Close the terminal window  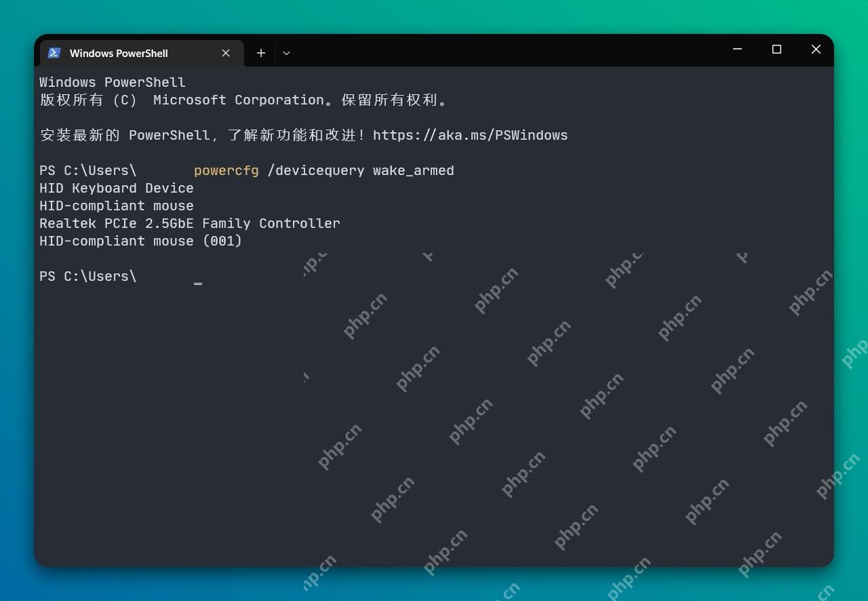[816, 50]
